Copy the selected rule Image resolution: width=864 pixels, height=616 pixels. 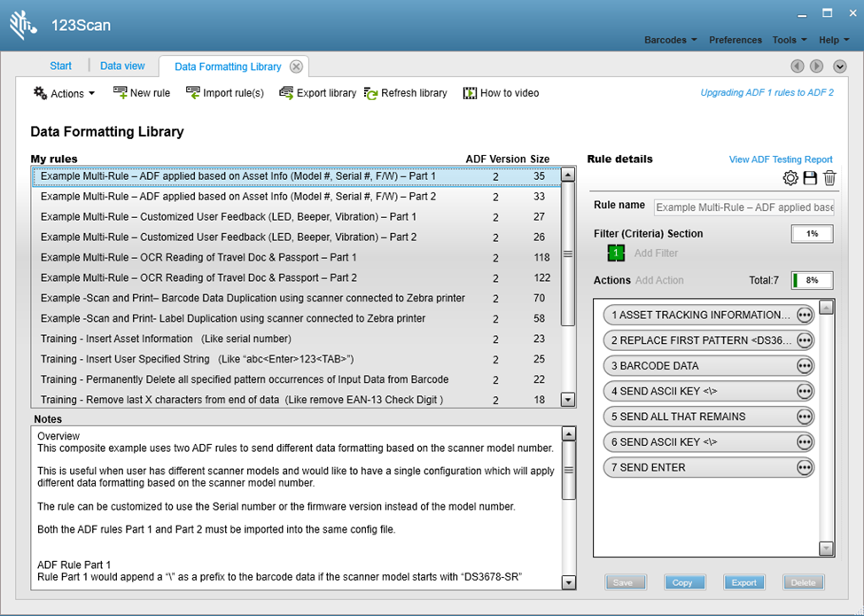[x=684, y=582]
